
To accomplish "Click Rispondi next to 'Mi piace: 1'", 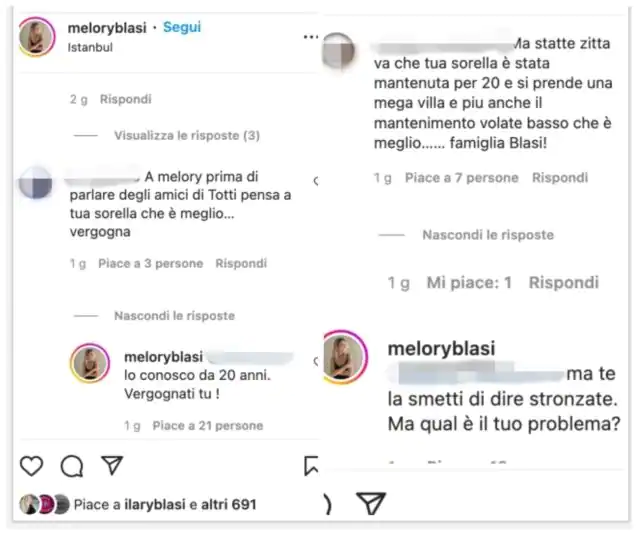I will click(564, 283).
